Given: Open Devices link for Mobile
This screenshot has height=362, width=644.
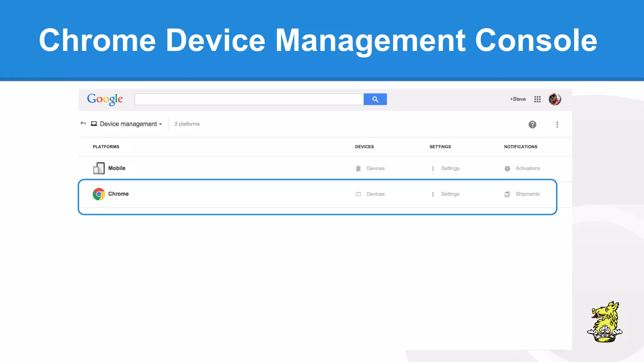Looking at the screenshot, I should click(375, 168).
